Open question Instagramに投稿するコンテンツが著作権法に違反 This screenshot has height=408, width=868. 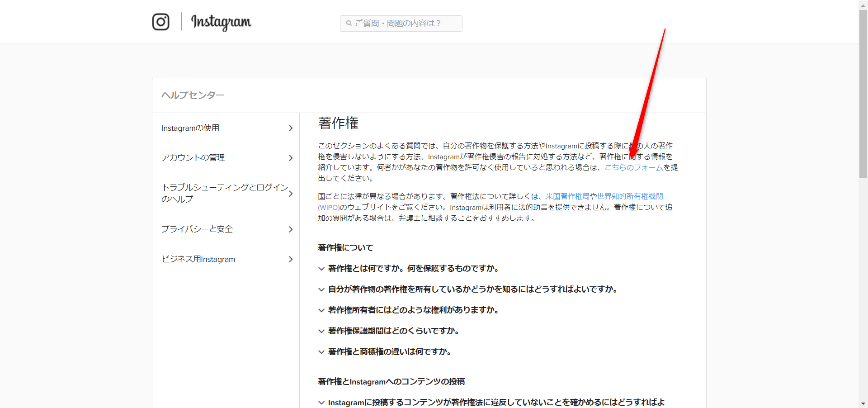pos(496,403)
